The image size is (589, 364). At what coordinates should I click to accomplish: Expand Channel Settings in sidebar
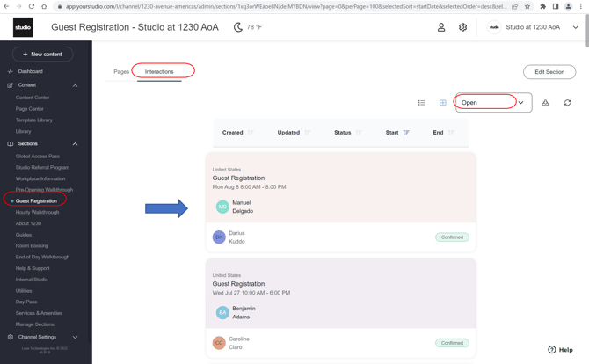(75, 337)
